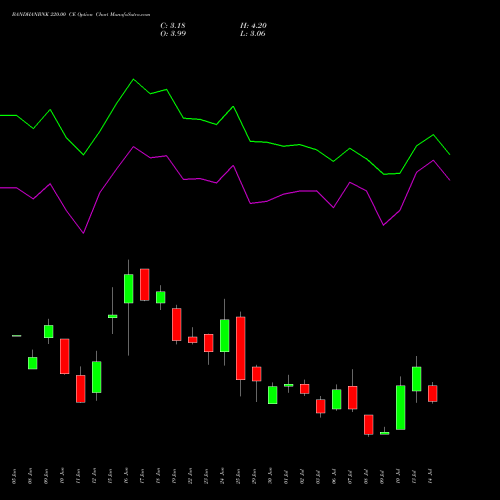This screenshot has width=500, height=500.
Task: Click the purple indicator line lowest point
Action: (x=83, y=233)
